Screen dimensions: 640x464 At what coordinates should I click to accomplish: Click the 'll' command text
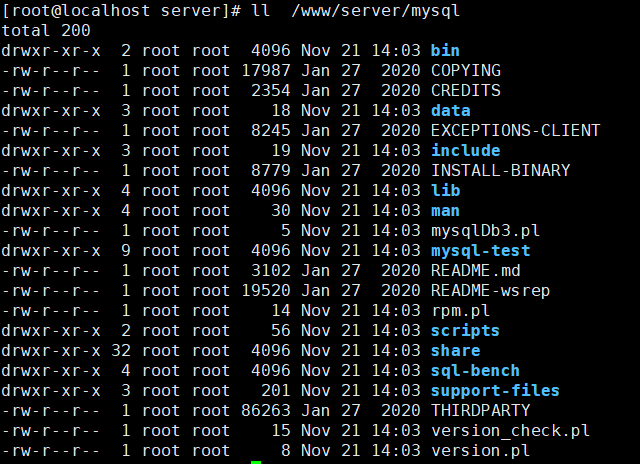(261, 11)
